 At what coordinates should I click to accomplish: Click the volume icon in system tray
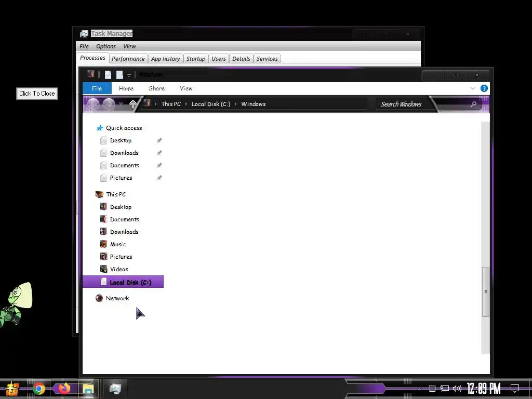[x=457, y=389]
